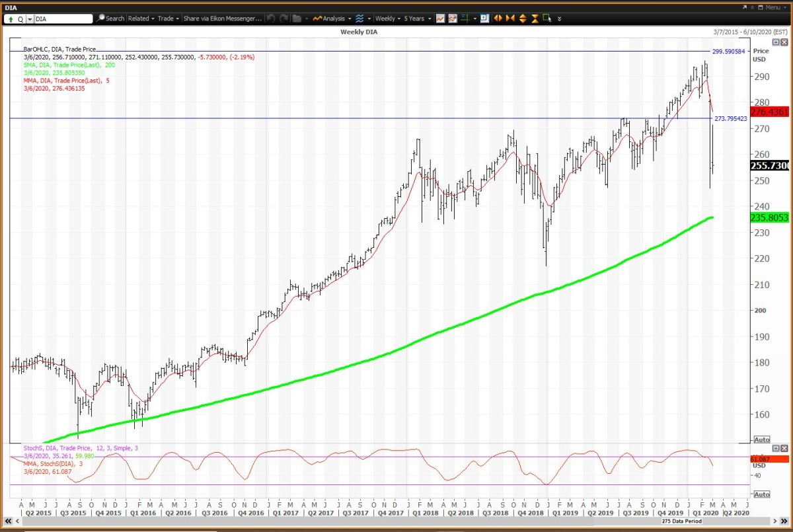Click the undo arrow icon
Screen dimensions: 793x532
(x=271, y=19)
